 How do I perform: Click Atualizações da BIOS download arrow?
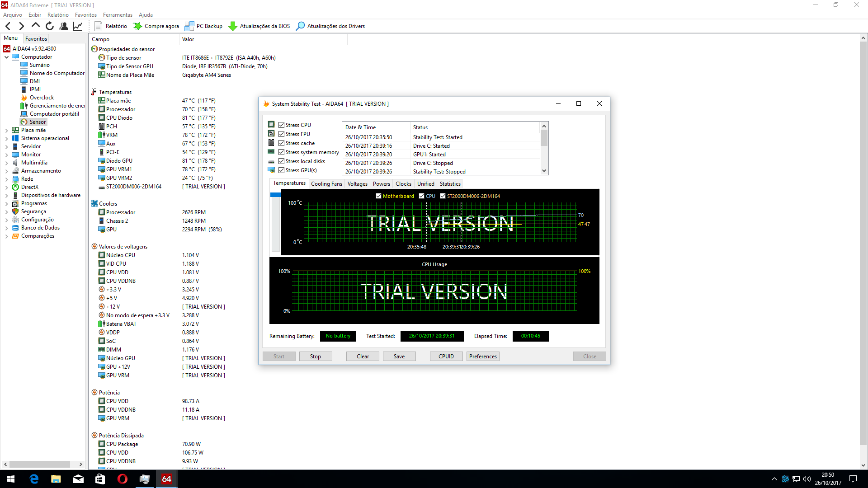point(233,26)
